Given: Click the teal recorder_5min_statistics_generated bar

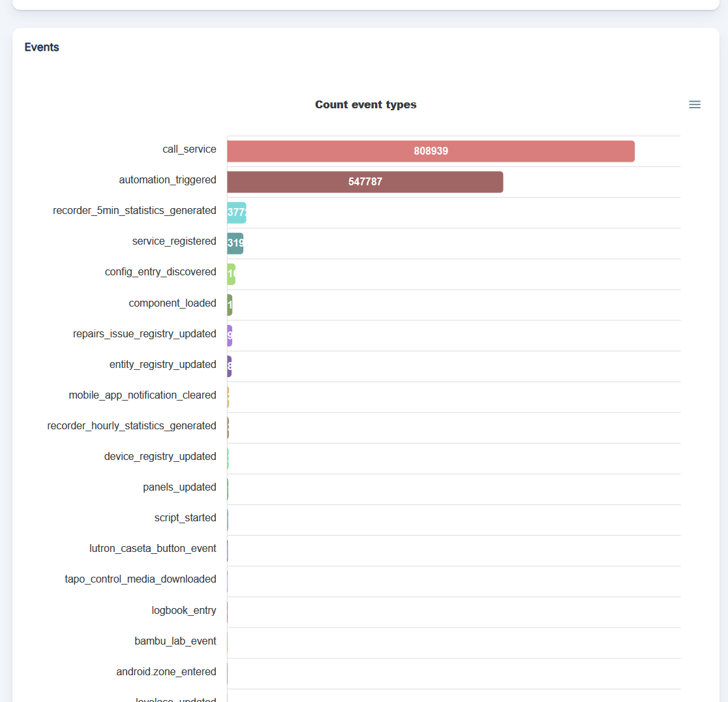Looking at the screenshot, I should [236, 212].
